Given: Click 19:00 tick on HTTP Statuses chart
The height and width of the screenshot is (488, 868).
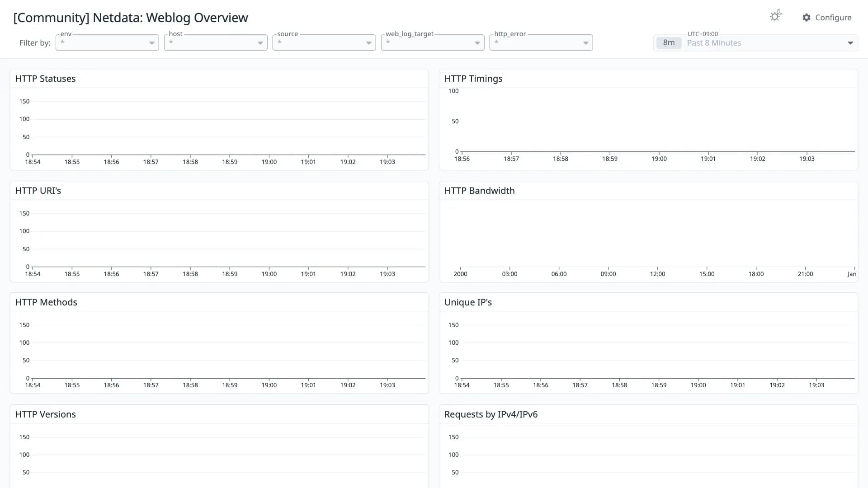Looking at the screenshot, I should tap(269, 162).
